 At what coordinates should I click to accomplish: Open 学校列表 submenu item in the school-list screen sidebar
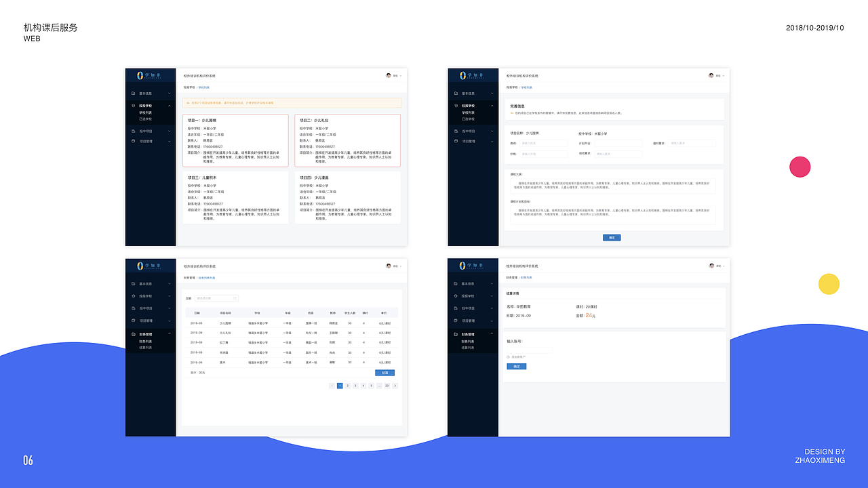click(x=146, y=113)
